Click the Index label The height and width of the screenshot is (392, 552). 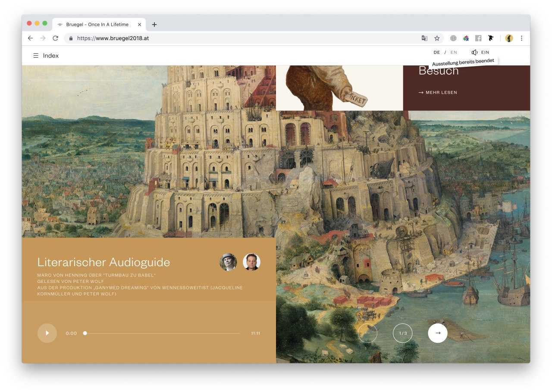(51, 56)
